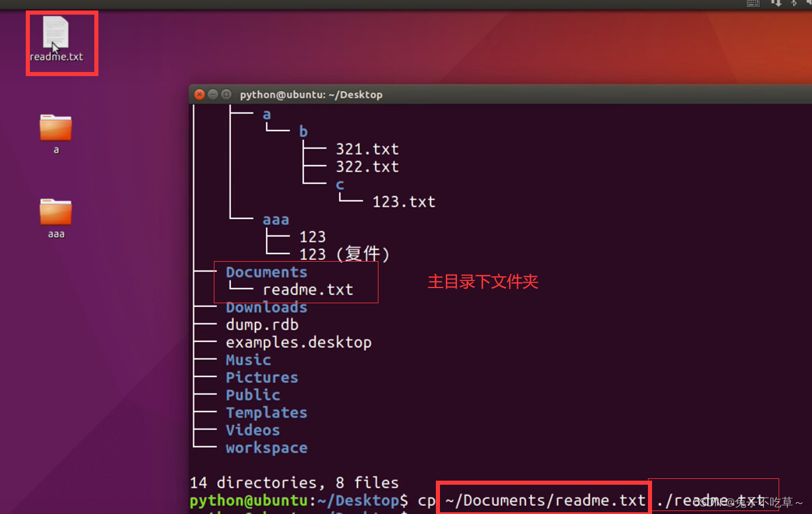This screenshot has width=812, height=514.
Task: Click the Pictures directory entry
Action: (262, 378)
